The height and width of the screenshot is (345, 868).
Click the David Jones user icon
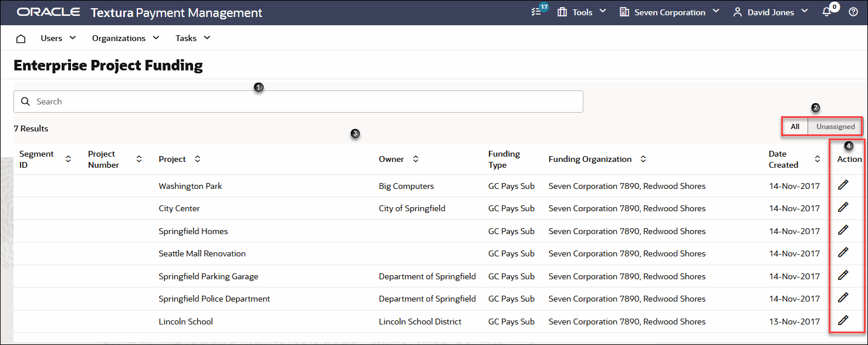pyautogui.click(x=738, y=12)
